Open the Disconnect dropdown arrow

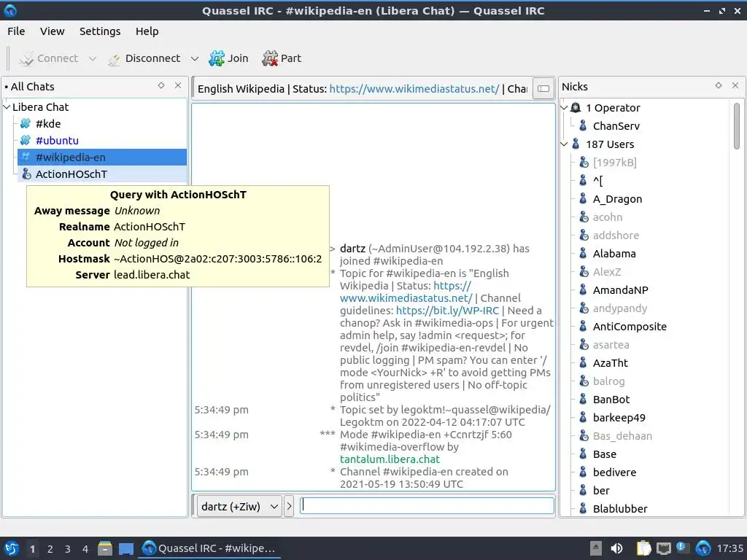(x=194, y=58)
